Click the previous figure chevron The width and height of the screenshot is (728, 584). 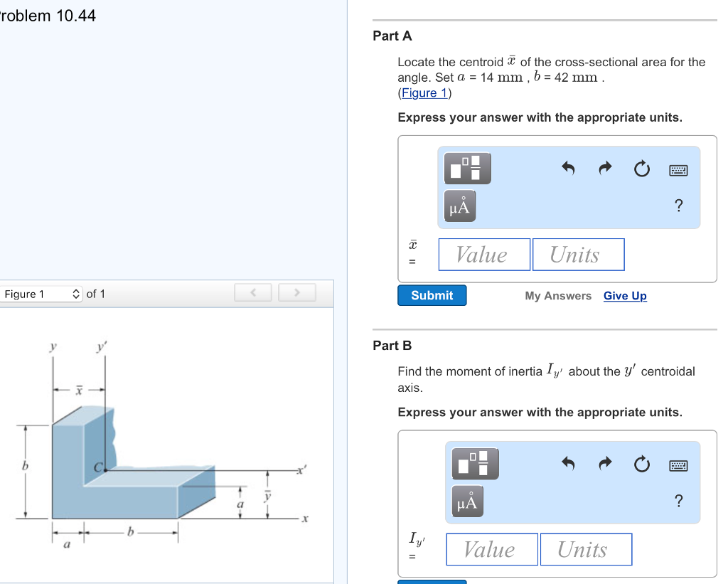(x=253, y=292)
